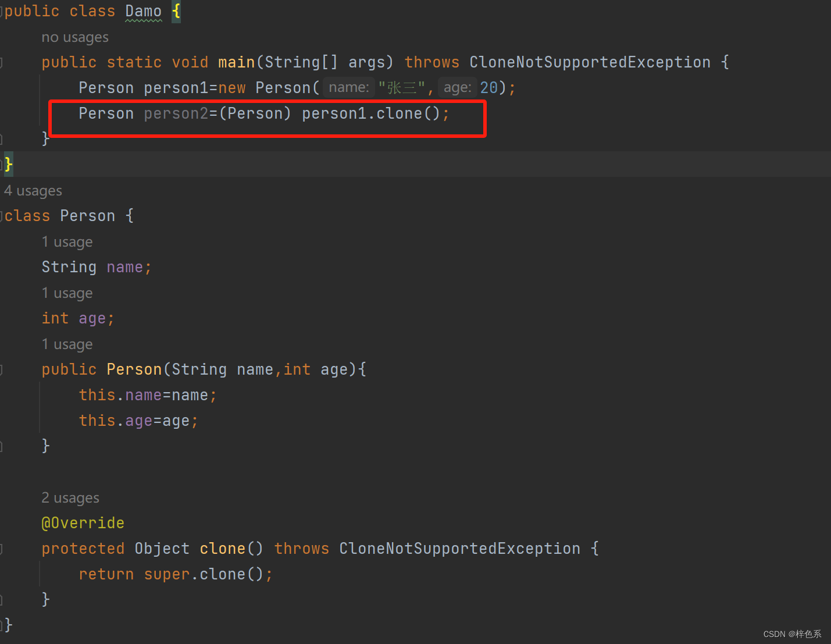Click the number literal 20

point(489,88)
